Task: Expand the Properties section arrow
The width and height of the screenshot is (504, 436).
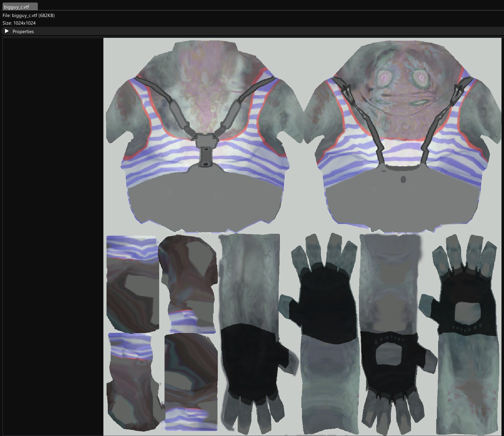Action: click(x=7, y=31)
